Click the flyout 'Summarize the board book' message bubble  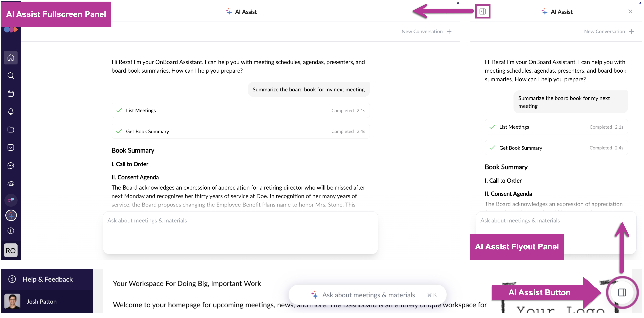571,102
